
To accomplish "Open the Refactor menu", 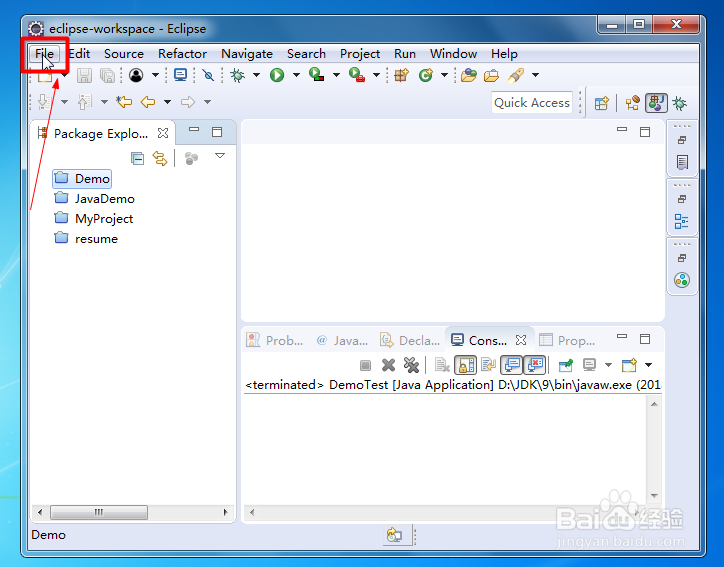I will 182,54.
